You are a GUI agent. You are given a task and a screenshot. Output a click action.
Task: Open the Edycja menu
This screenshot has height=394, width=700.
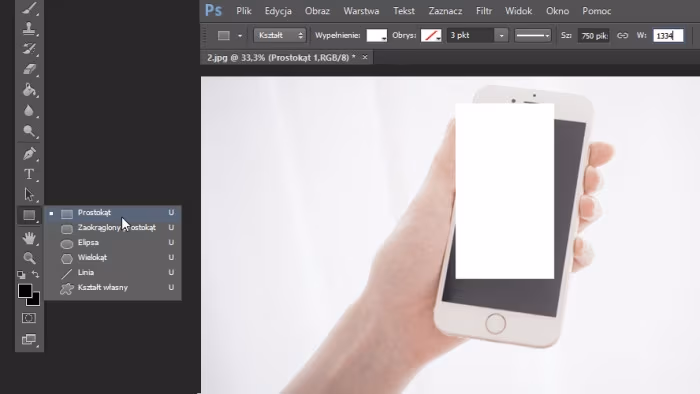click(278, 11)
